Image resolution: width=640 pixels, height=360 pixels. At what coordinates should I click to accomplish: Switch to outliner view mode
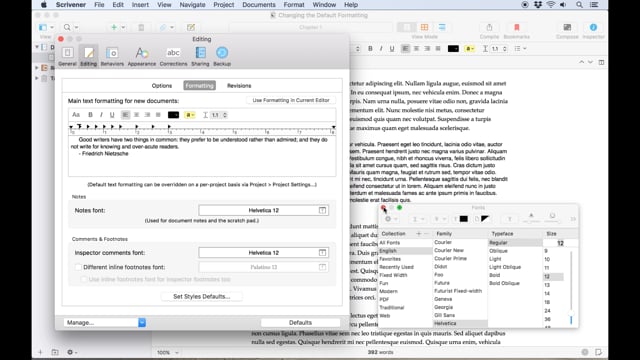(442, 27)
